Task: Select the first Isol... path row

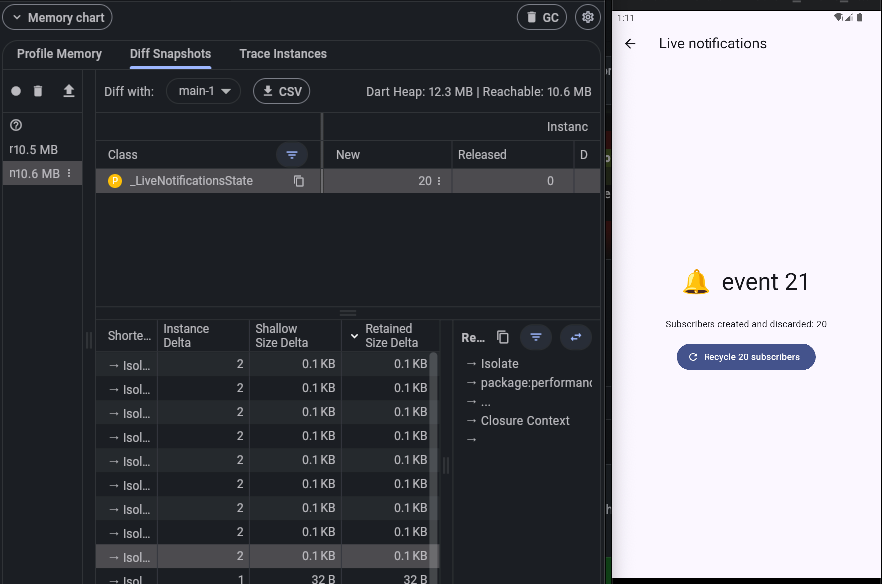Action: pos(267,365)
